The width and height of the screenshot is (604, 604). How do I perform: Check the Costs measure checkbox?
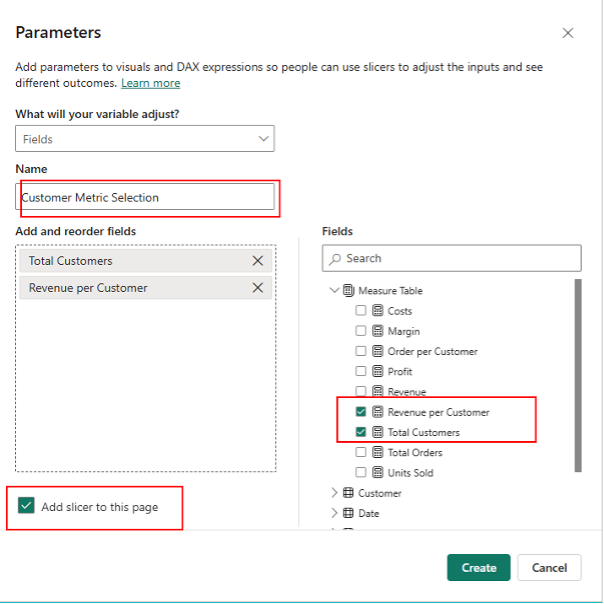361,310
